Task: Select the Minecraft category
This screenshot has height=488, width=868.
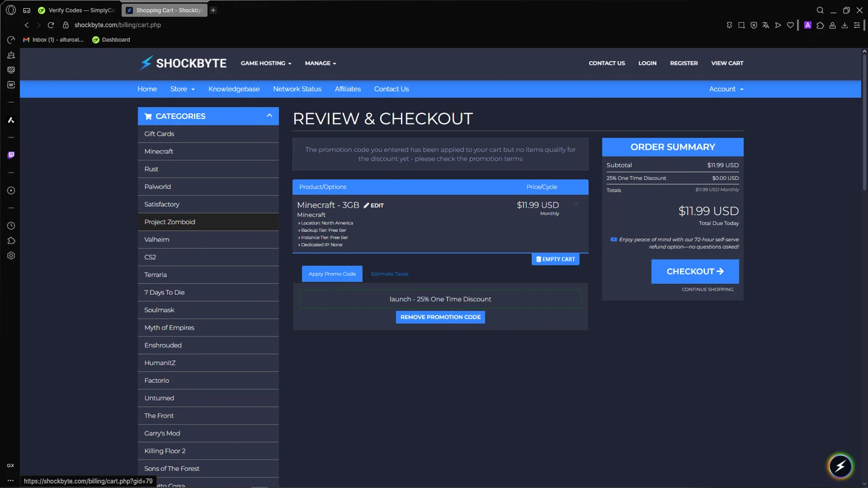Action: click(x=208, y=151)
